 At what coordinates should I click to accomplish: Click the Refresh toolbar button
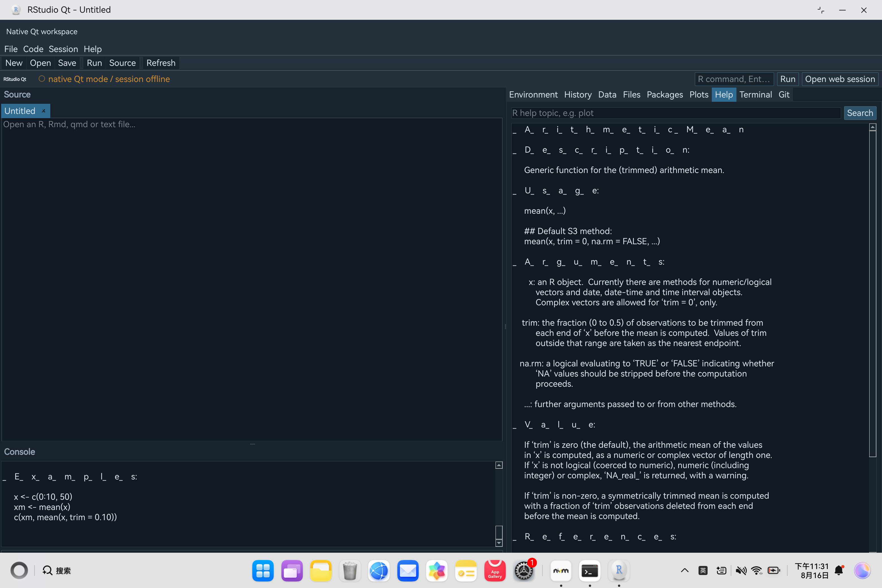pos(161,63)
